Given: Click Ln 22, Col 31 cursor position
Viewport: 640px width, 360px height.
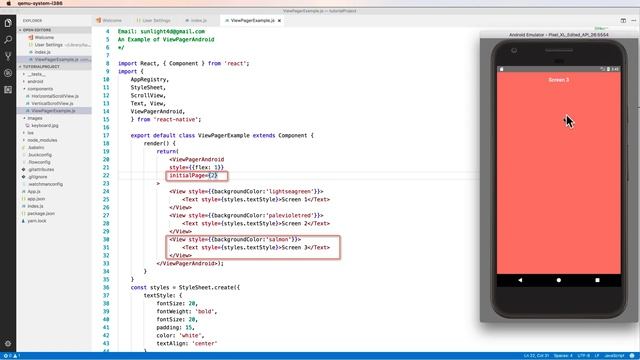Looking at the screenshot, I should (x=536, y=356).
